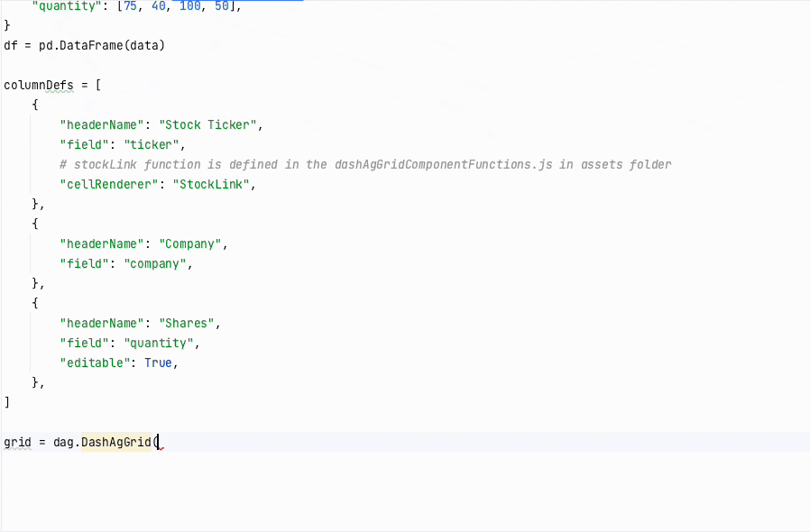The width and height of the screenshot is (810, 532).
Task: Place cursor on "Stock Ticker" string
Action: click(207, 125)
